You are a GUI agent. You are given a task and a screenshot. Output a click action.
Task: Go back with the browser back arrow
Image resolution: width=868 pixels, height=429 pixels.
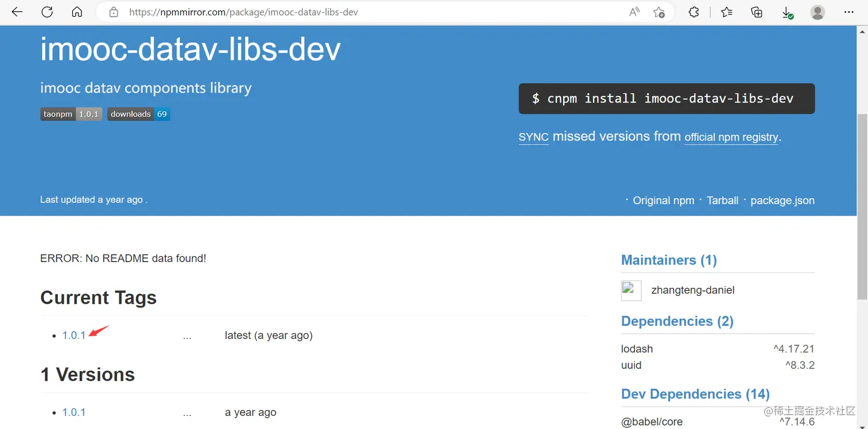click(17, 12)
